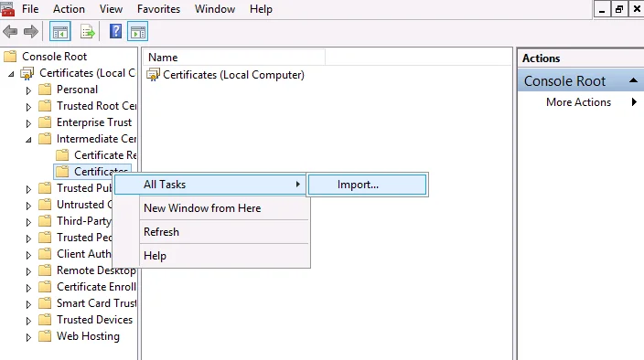
Task: Click the Trusted People folder icon
Action: coord(45,238)
